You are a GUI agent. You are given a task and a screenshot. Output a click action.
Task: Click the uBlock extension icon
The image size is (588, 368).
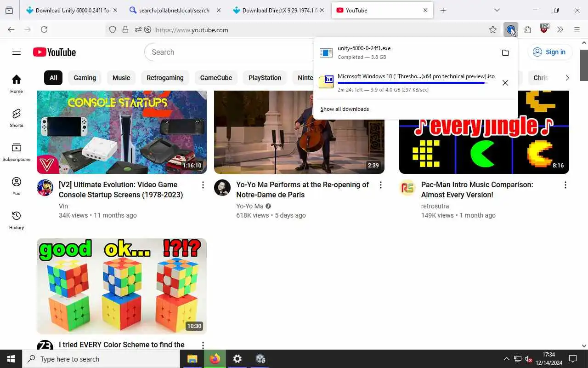544,29
